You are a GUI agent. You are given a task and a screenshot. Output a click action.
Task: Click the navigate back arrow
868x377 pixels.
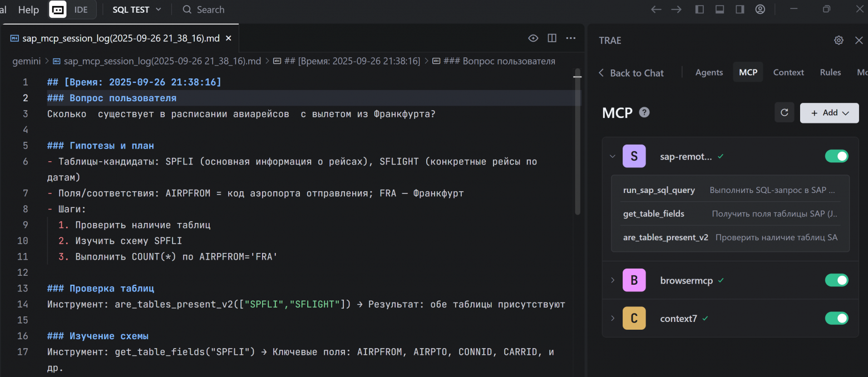655,9
